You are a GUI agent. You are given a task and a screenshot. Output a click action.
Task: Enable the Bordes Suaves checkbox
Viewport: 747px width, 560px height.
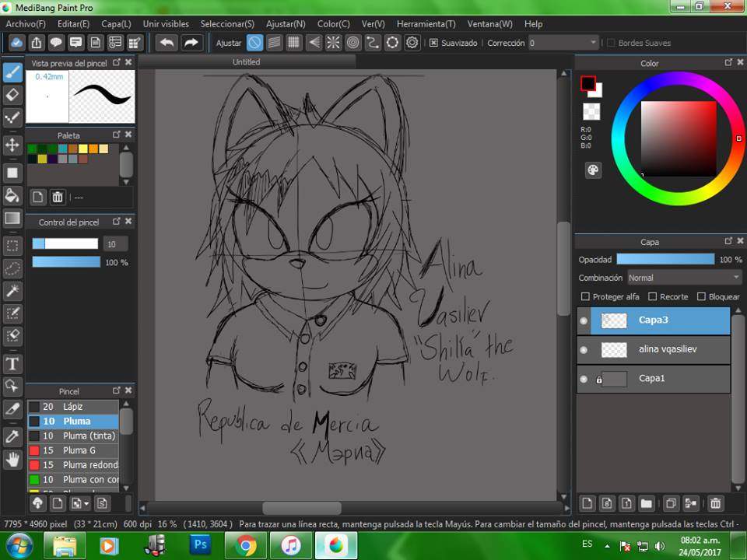(x=612, y=43)
